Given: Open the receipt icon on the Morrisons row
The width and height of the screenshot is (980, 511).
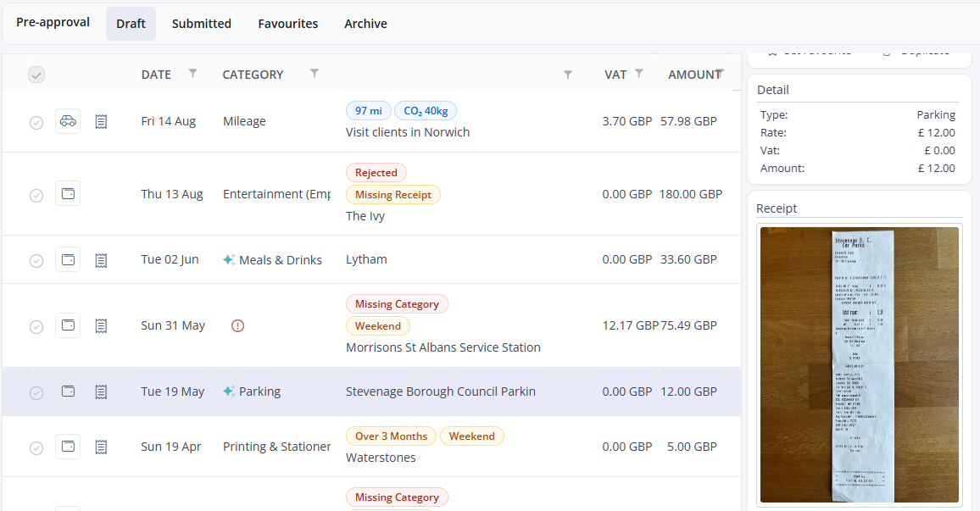Looking at the screenshot, I should click(101, 325).
